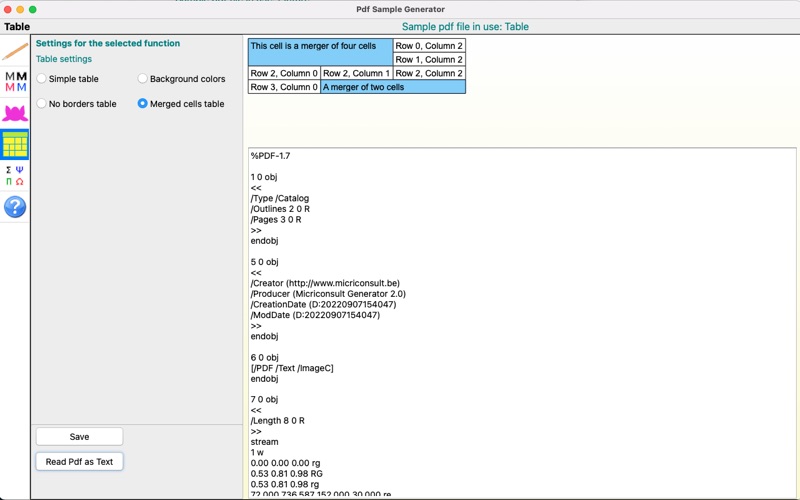Click the Read Pdf as Text button
Viewport: 800px width, 500px height.
click(79, 462)
